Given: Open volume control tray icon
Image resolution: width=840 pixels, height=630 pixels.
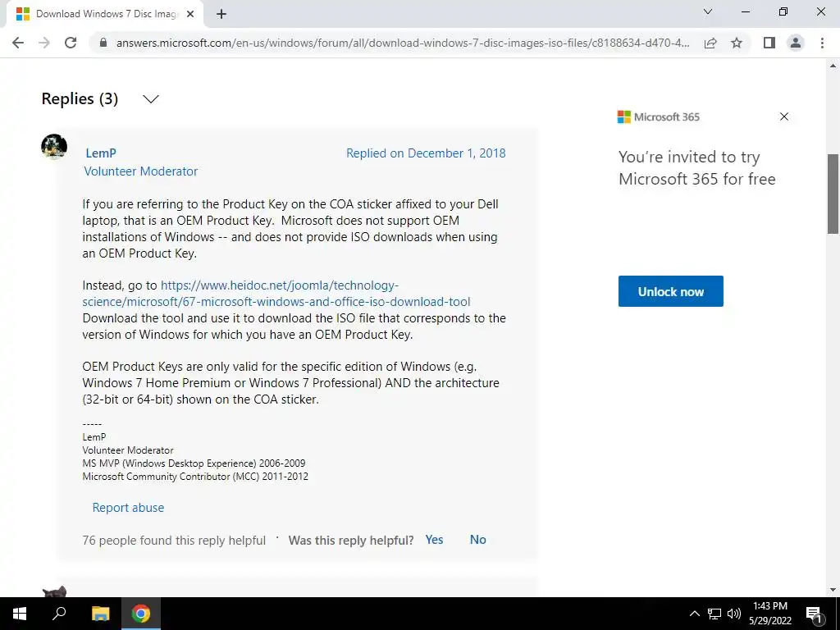Looking at the screenshot, I should (734, 614).
